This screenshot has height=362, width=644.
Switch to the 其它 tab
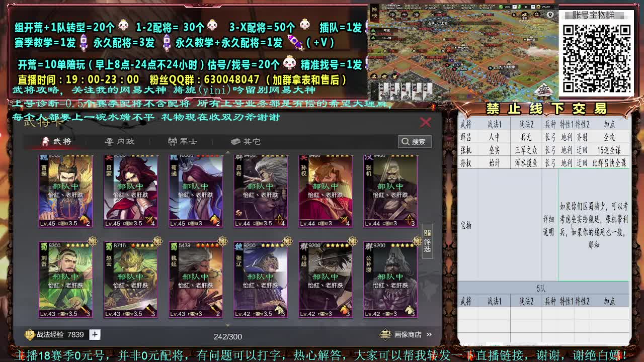click(x=246, y=141)
